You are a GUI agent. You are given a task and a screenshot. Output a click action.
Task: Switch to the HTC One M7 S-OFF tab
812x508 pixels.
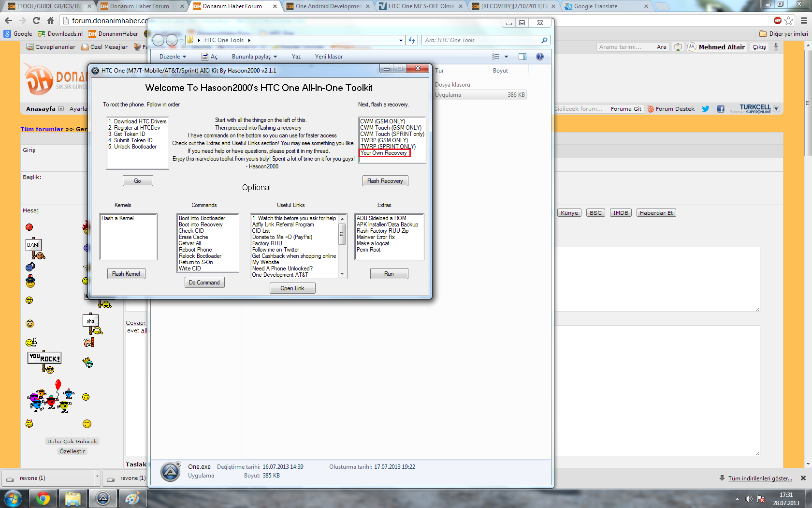[421, 6]
